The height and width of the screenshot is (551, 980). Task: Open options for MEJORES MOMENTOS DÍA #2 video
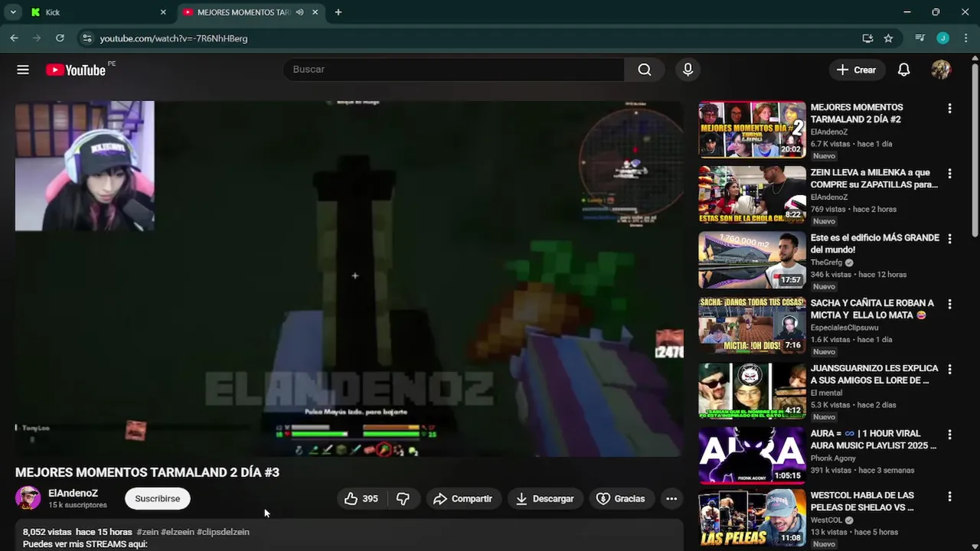tap(949, 109)
